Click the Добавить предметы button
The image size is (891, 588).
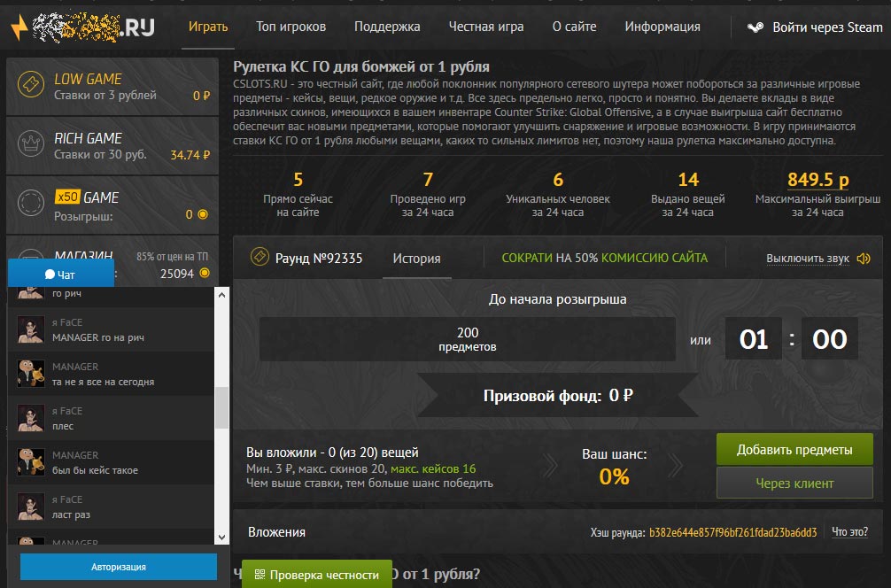(794, 449)
